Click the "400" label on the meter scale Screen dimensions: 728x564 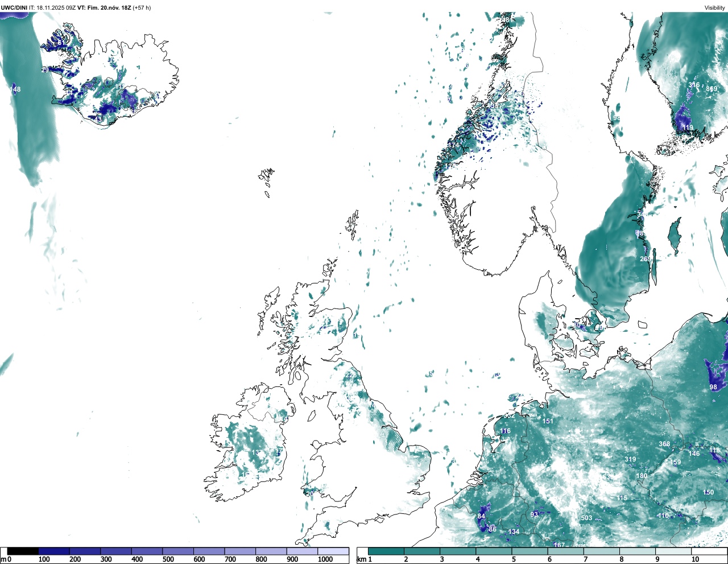click(x=137, y=559)
